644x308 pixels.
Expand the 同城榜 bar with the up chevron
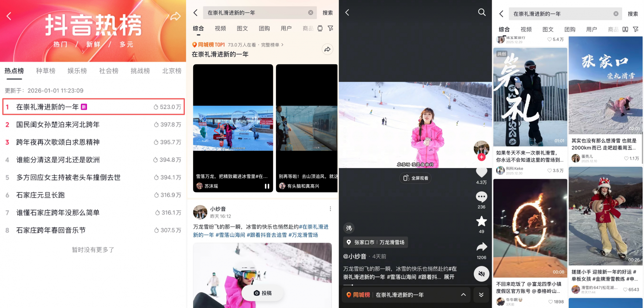point(463,295)
